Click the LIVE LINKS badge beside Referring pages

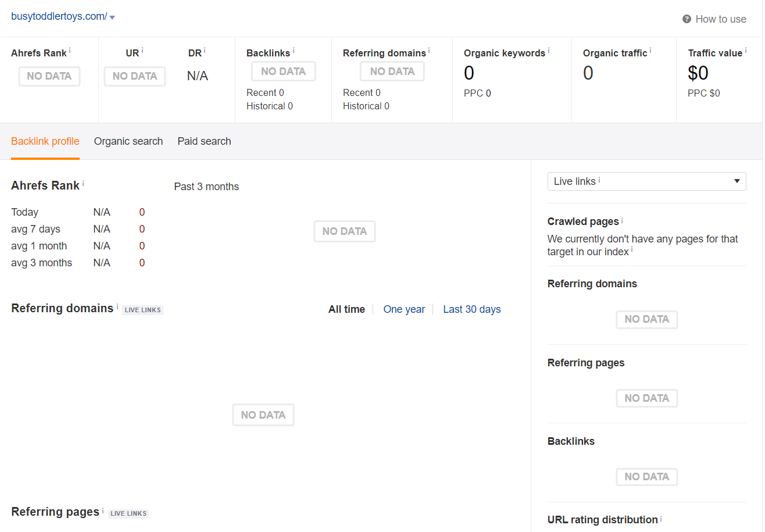[128, 513]
